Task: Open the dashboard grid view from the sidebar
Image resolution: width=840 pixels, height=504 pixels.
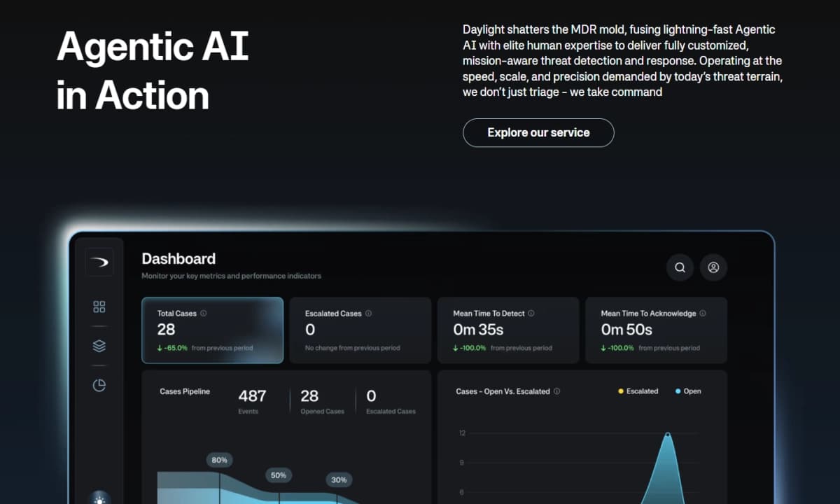Action: (x=99, y=307)
